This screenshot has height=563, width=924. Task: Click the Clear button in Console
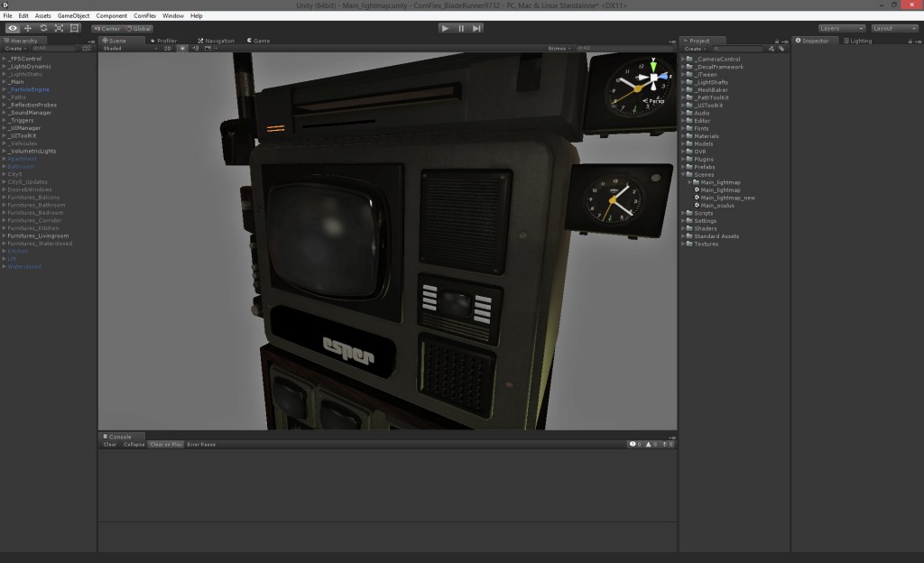[x=110, y=444]
